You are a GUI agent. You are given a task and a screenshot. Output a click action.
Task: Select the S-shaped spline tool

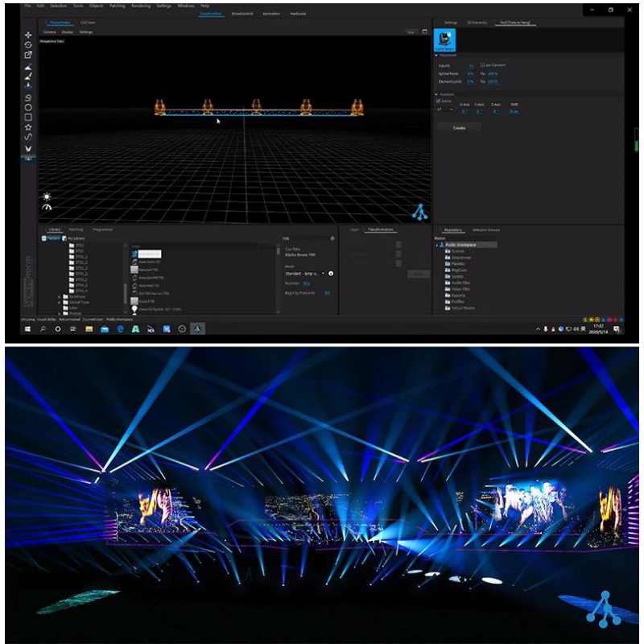(x=28, y=97)
